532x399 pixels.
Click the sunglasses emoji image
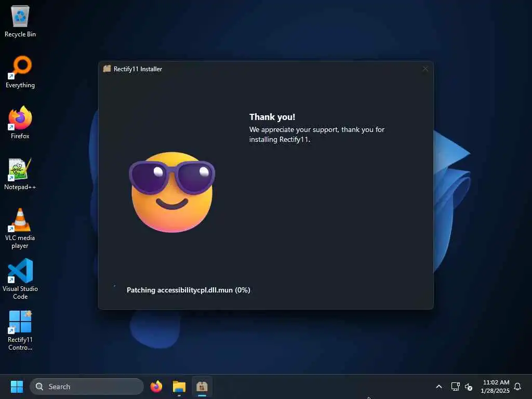point(172,192)
